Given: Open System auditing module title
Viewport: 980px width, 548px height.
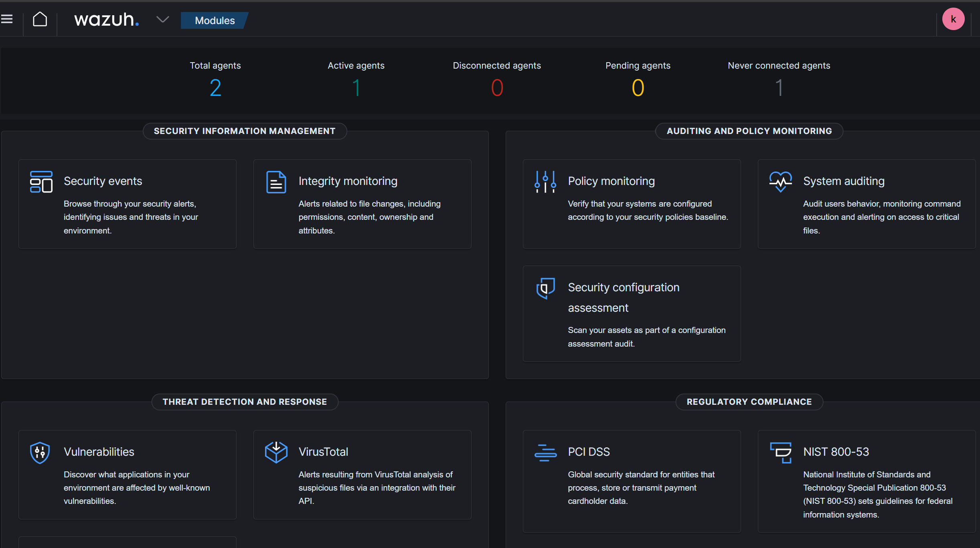Looking at the screenshot, I should (x=844, y=181).
